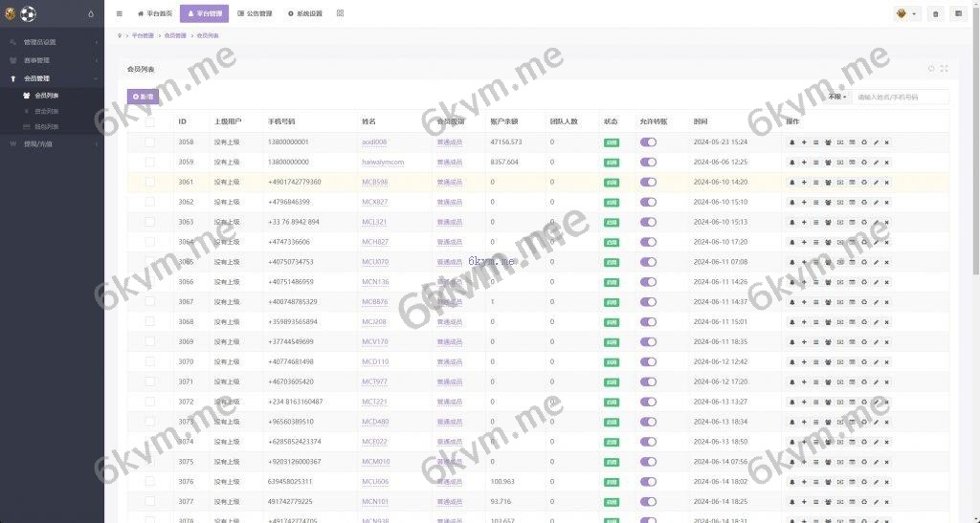Expand the 提现/充值 sidebar menu
Viewport: 980px width, 523px height.
pyautogui.click(x=52, y=143)
